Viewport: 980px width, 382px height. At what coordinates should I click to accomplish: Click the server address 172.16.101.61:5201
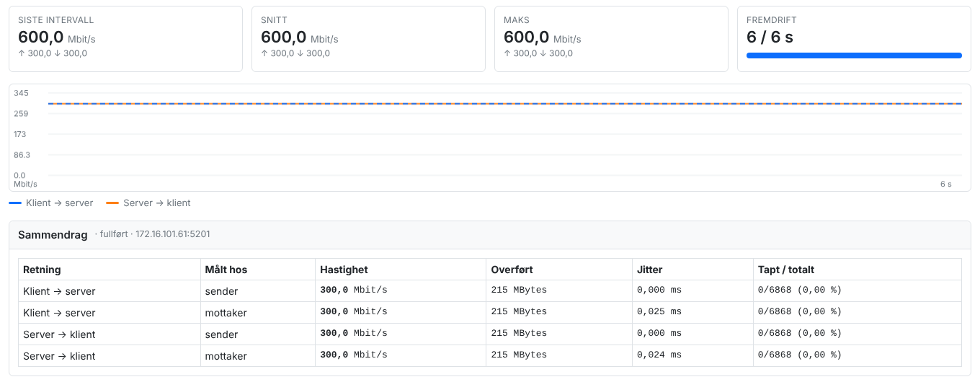click(x=173, y=234)
